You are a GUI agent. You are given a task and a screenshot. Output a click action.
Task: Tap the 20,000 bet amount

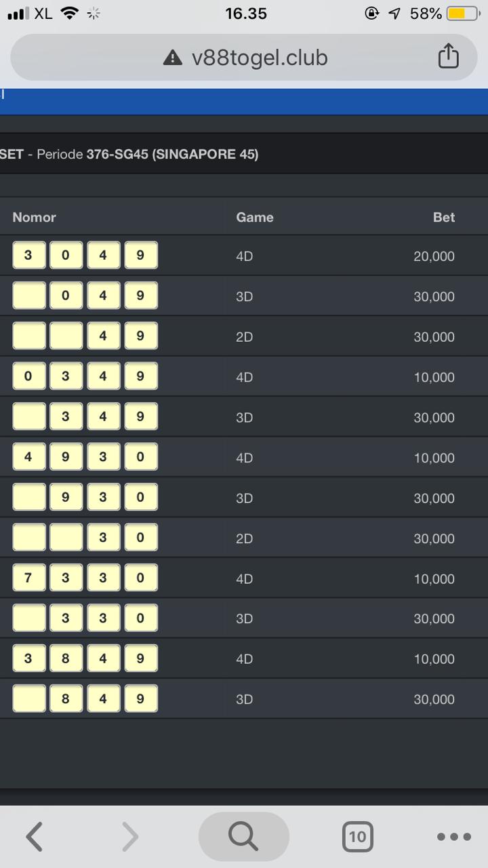click(x=434, y=256)
